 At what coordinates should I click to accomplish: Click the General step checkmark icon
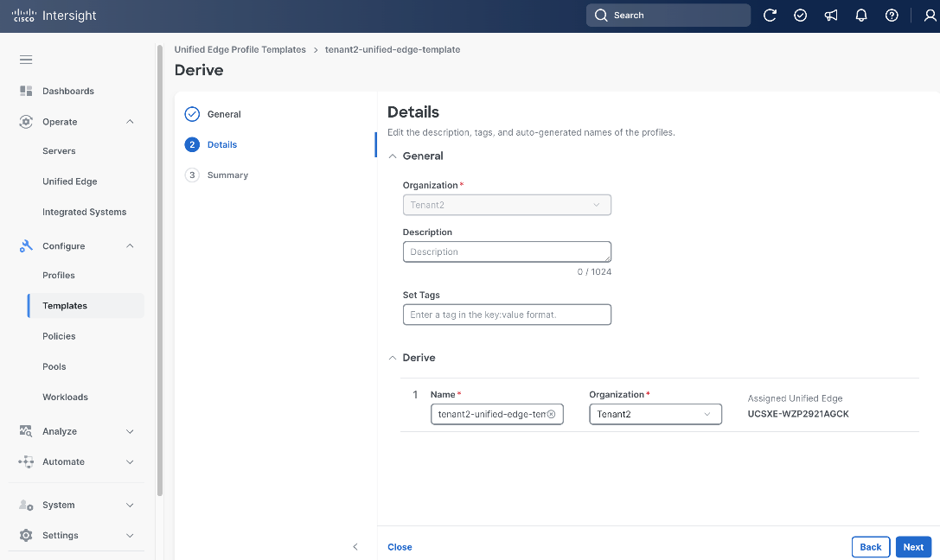pyautogui.click(x=192, y=114)
